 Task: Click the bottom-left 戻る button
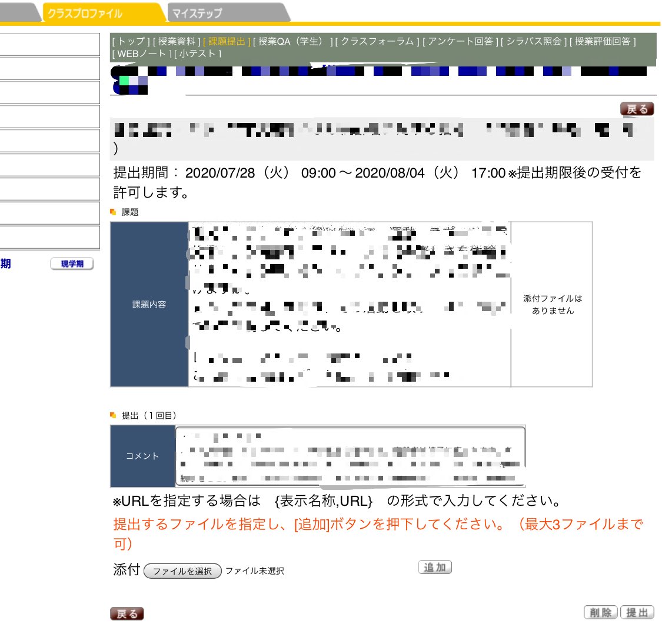[126, 613]
